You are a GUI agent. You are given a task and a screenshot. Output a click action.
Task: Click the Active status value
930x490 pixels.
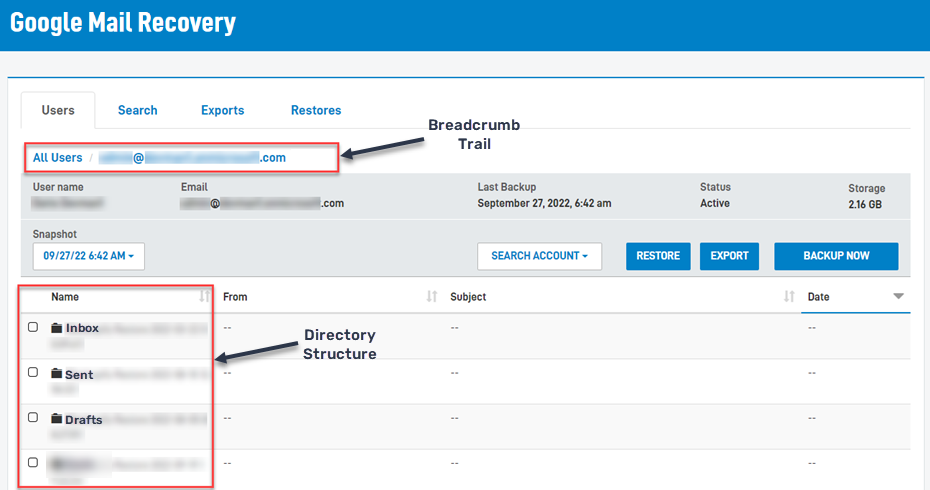pyautogui.click(x=715, y=203)
